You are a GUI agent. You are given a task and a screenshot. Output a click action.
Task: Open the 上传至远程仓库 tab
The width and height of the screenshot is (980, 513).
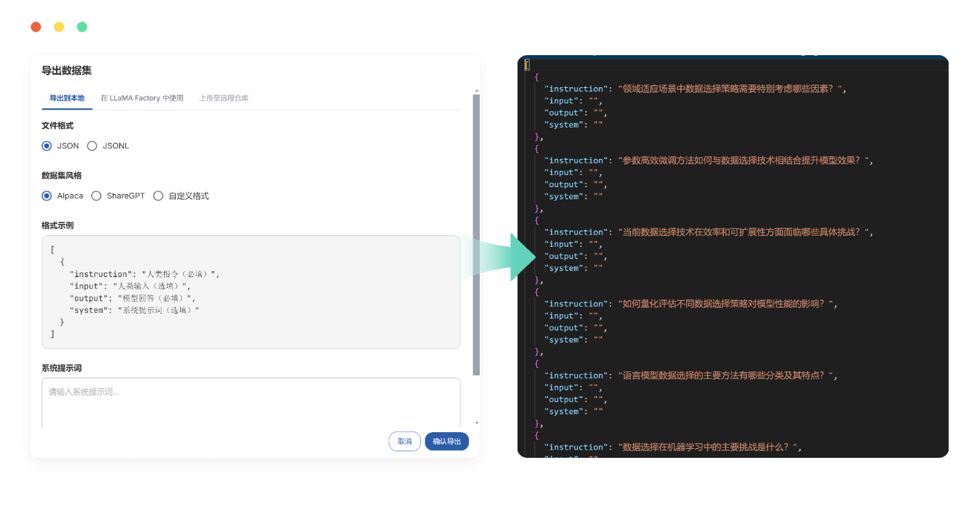pyautogui.click(x=224, y=98)
